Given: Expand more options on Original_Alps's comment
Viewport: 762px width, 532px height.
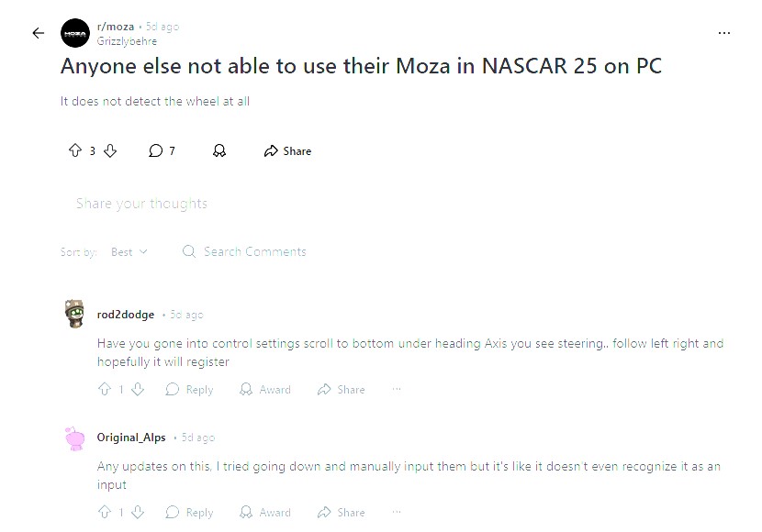Looking at the screenshot, I should point(396,512).
